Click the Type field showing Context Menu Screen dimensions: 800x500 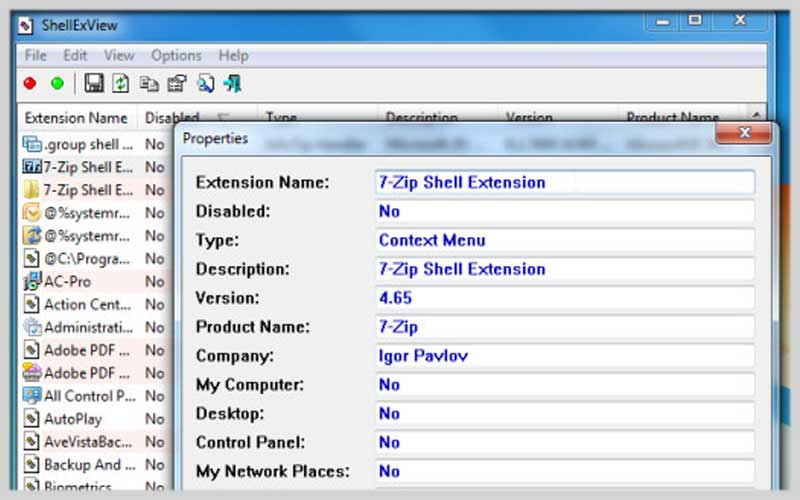click(x=565, y=240)
